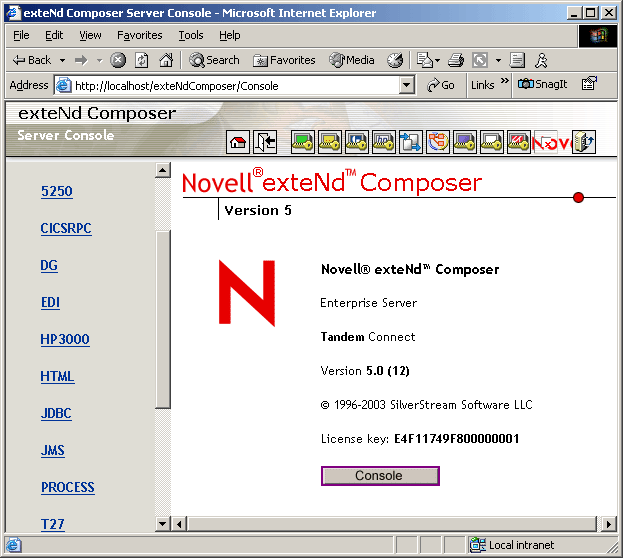Screen dimensions: 623x558
Task: Open the Search toolbar button
Action: click(x=214, y=60)
